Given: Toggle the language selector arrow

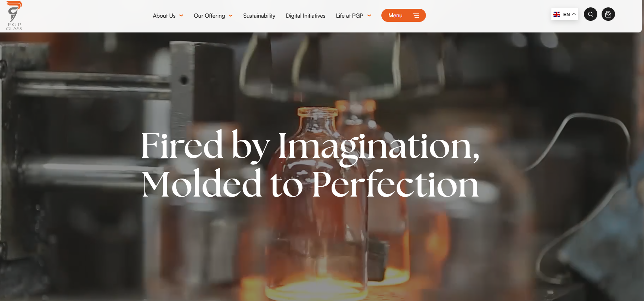Looking at the screenshot, I should click(x=574, y=14).
